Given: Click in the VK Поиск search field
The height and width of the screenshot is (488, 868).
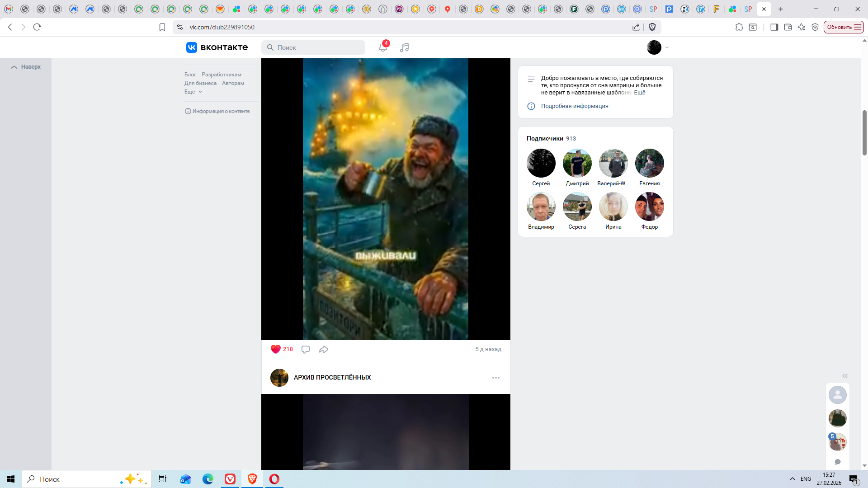Looking at the screenshot, I should click(319, 47).
